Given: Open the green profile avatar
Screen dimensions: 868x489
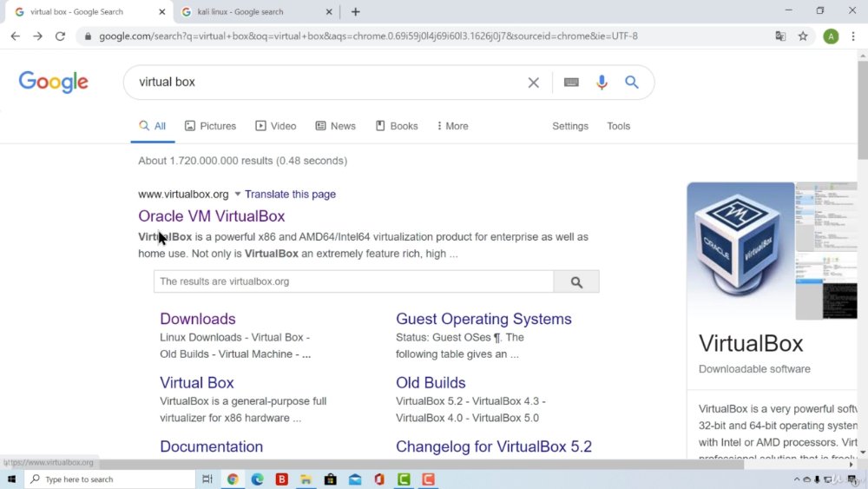Looking at the screenshot, I should tap(831, 36).
